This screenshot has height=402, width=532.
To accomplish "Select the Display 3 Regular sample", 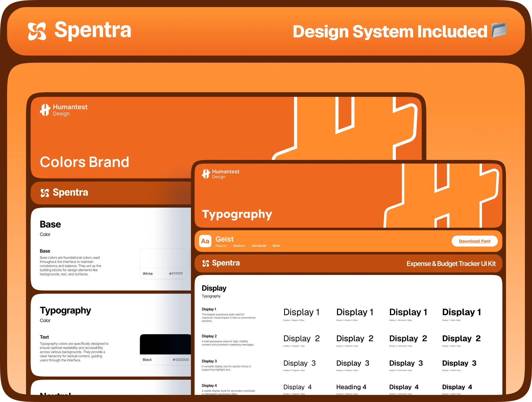I will pos(300,363).
